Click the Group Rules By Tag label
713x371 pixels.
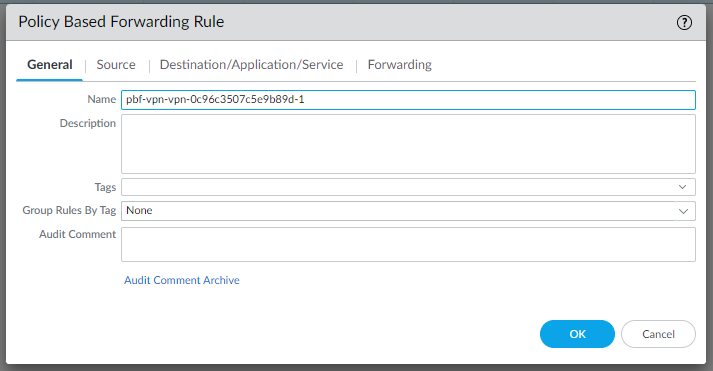[x=69, y=210]
